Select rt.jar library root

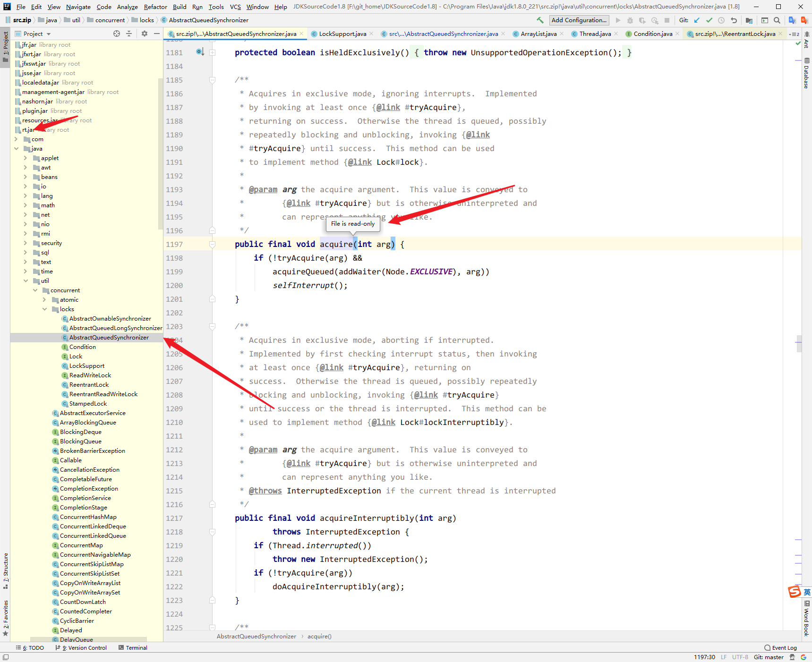(43, 130)
